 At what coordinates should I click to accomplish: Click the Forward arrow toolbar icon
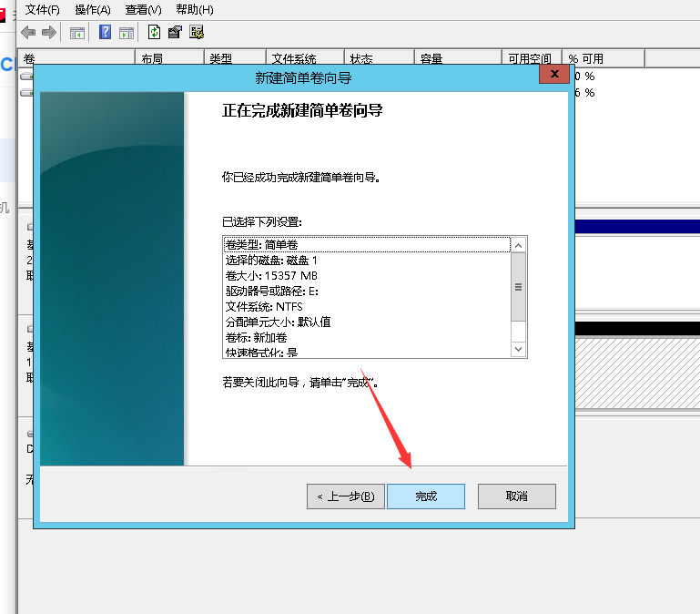click(48, 33)
